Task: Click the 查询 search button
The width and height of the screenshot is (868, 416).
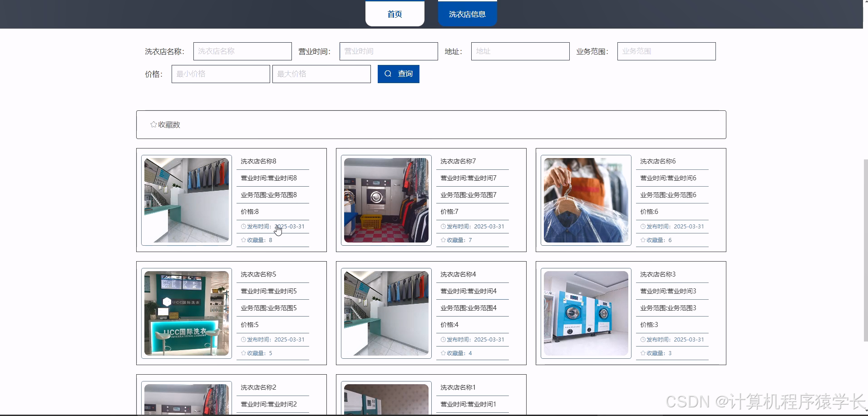Action: (398, 74)
